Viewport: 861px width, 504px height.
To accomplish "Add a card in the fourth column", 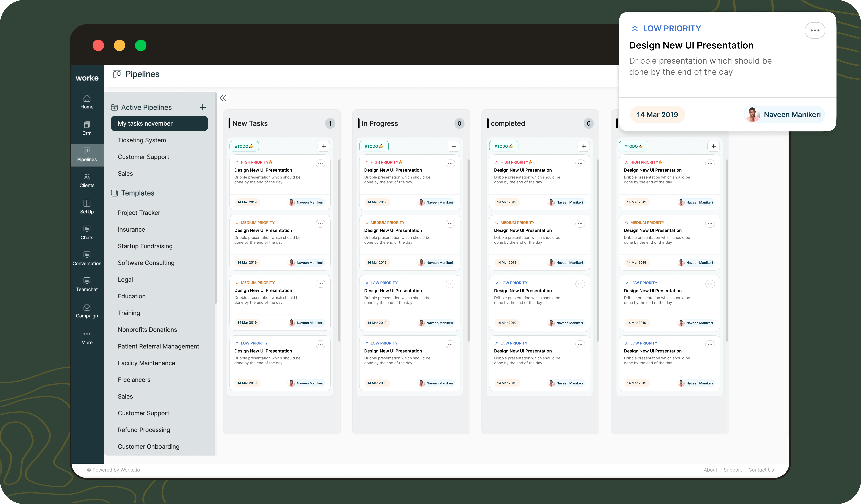I will click(x=713, y=146).
